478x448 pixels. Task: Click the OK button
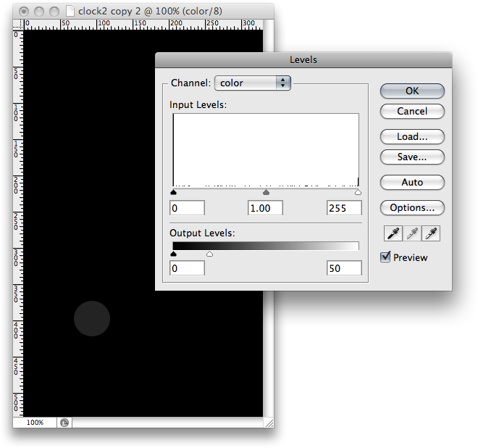(412, 91)
